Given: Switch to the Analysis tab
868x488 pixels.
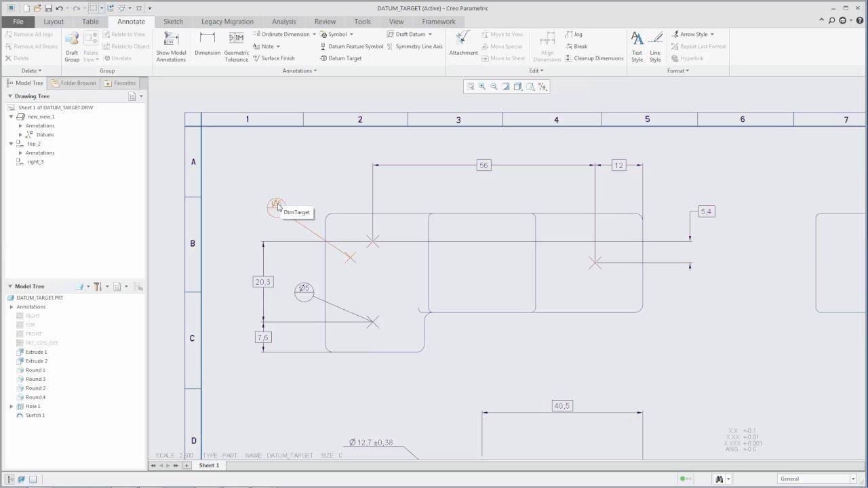Looking at the screenshot, I should click(x=283, y=22).
